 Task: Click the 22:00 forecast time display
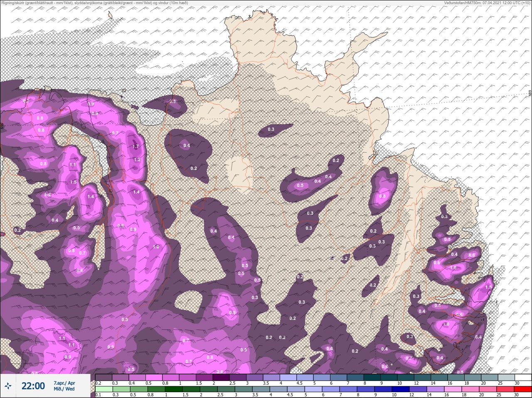pos(33,386)
